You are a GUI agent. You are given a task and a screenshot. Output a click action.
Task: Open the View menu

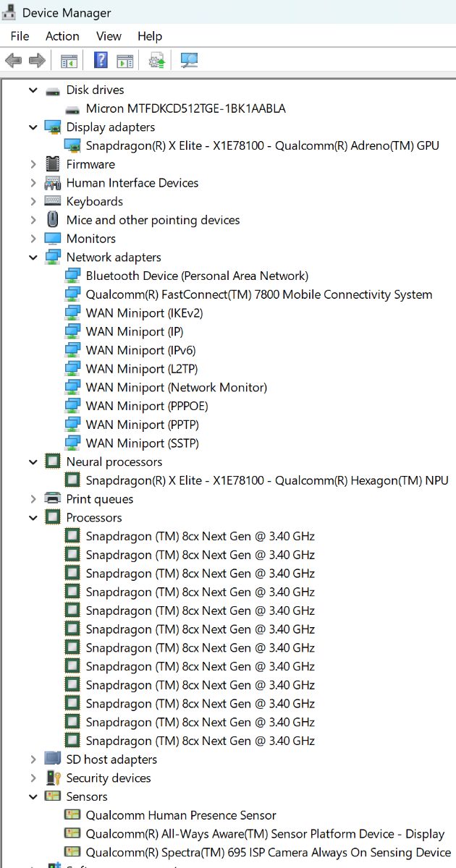click(x=109, y=36)
